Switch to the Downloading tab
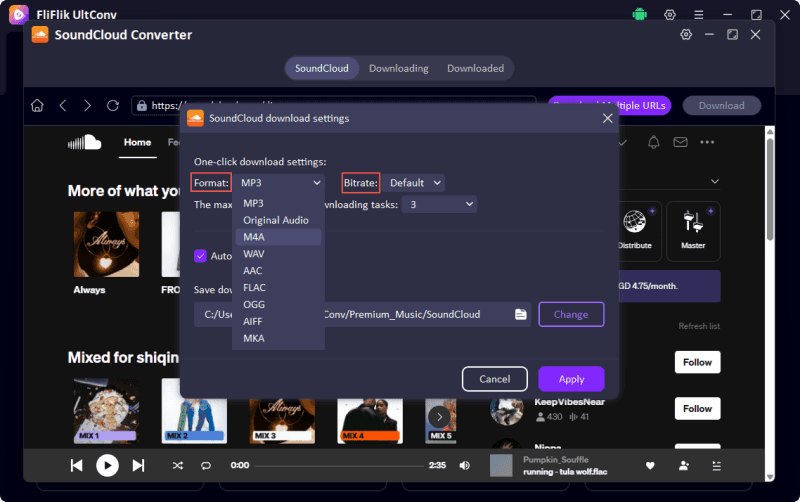This screenshot has width=800, height=502. click(x=398, y=68)
